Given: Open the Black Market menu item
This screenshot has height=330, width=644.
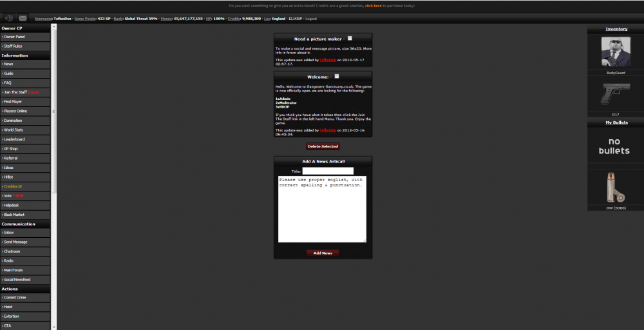Looking at the screenshot, I should [15, 215].
